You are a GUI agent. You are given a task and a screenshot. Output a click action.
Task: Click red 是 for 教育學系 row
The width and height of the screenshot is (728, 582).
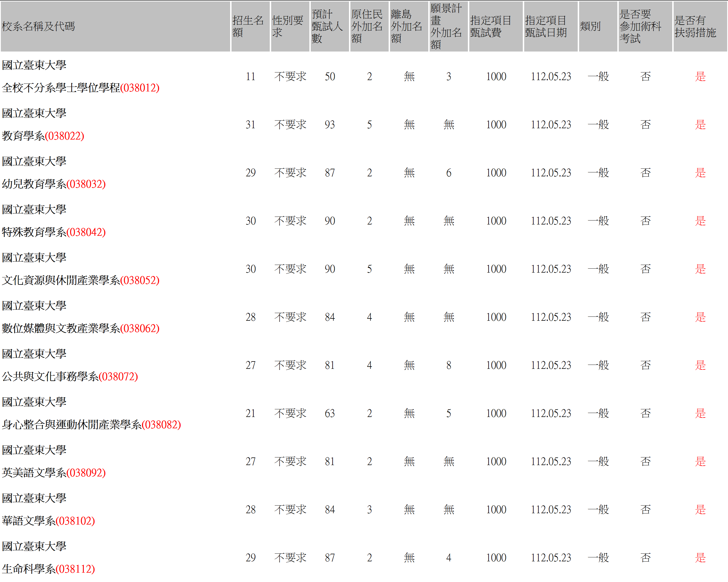click(x=700, y=125)
